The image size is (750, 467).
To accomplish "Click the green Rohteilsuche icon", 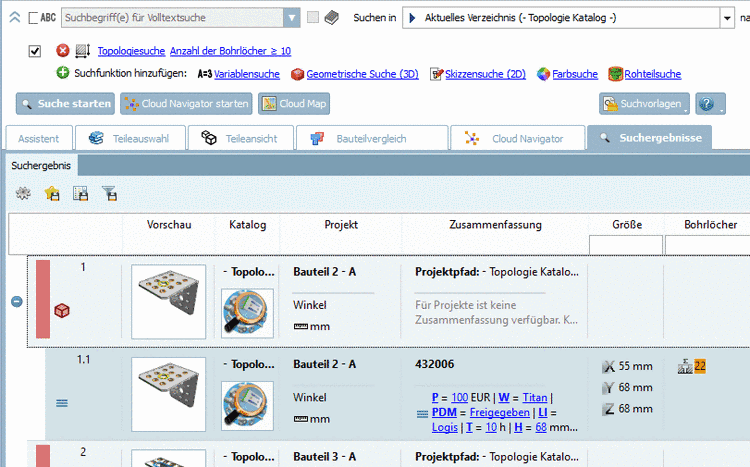I will point(616,74).
